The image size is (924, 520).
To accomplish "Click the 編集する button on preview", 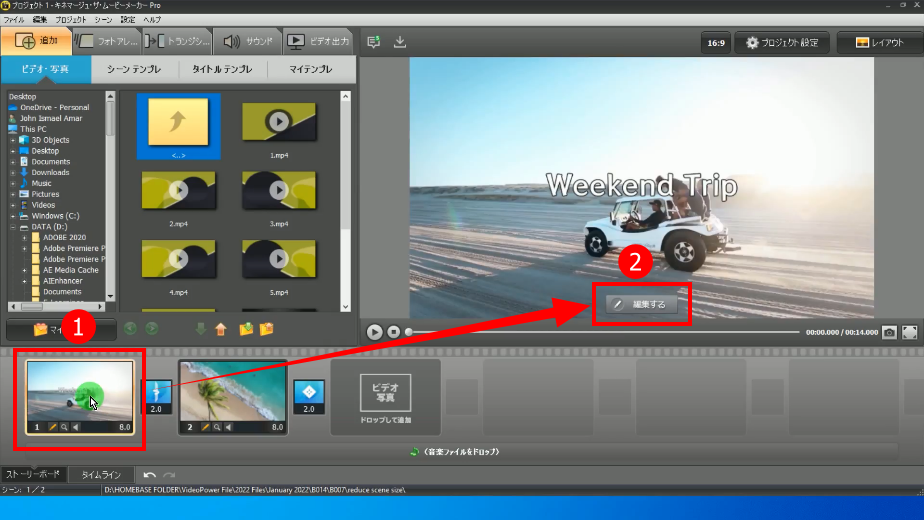I will coord(641,303).
